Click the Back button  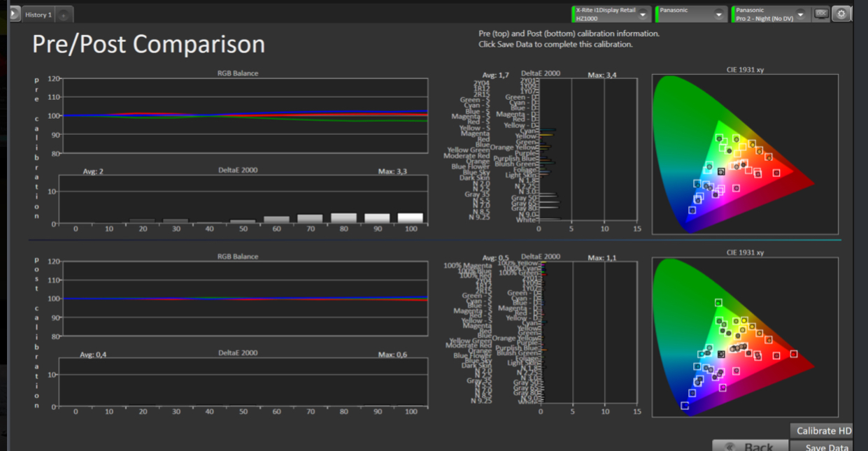pyautogui.click(x=750, y=446)
